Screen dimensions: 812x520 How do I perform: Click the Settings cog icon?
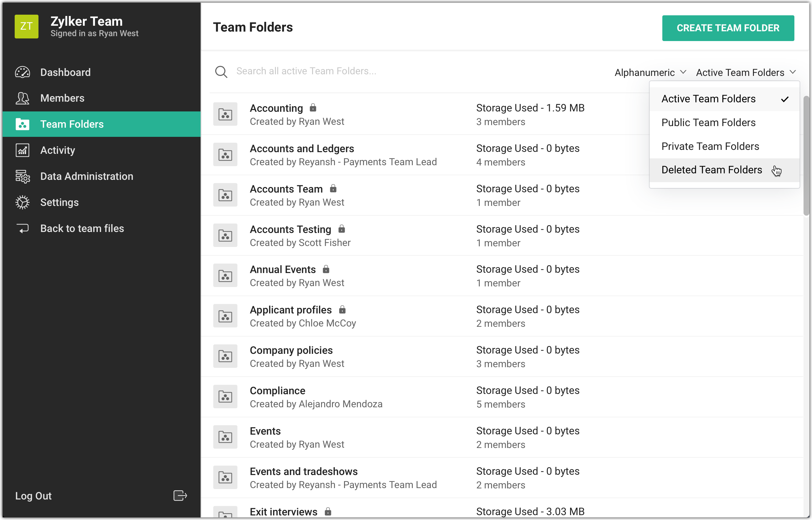pos(22,202)
